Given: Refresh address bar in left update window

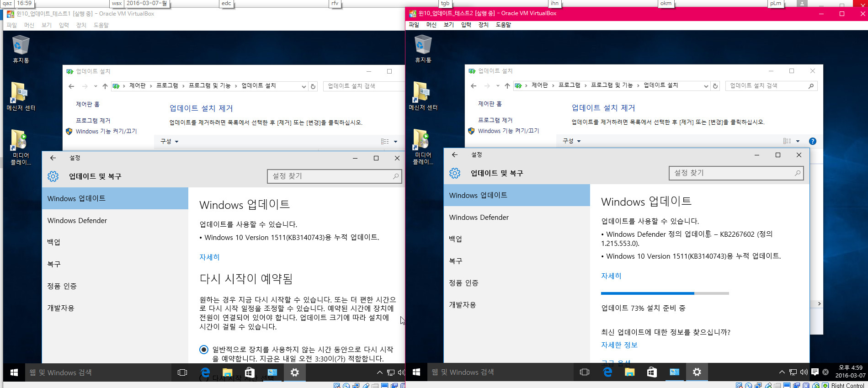Looking at the screenshot, I should (x=313, y=86).
